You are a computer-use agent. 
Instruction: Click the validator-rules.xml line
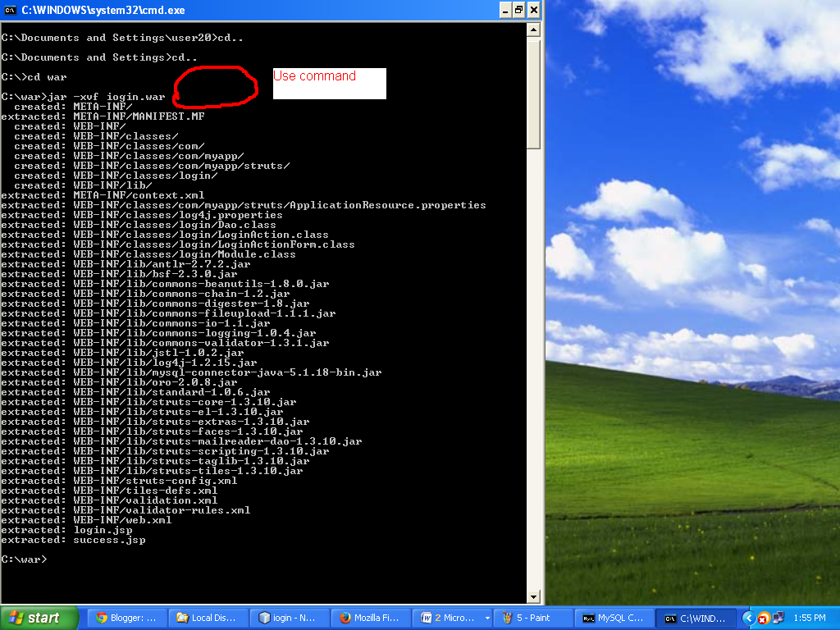(x=126, y=510)
